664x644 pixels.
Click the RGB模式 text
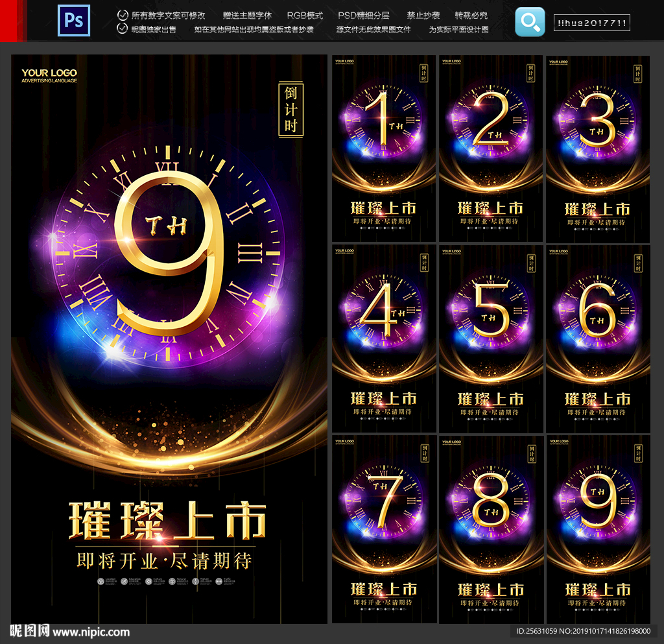pos(305,16)
